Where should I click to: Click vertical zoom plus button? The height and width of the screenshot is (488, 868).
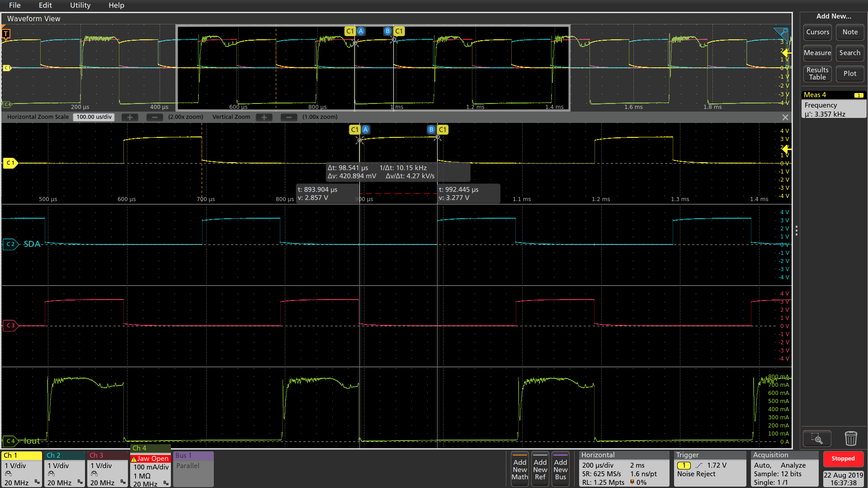coord(264,117)
